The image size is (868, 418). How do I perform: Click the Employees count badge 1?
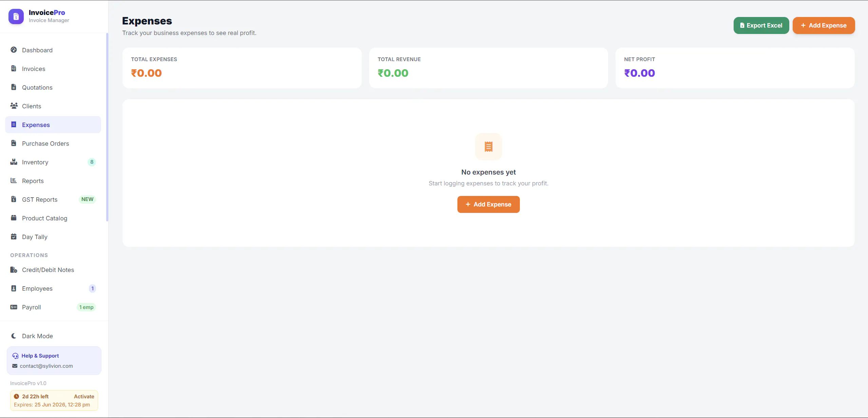[x=92, y=288]
